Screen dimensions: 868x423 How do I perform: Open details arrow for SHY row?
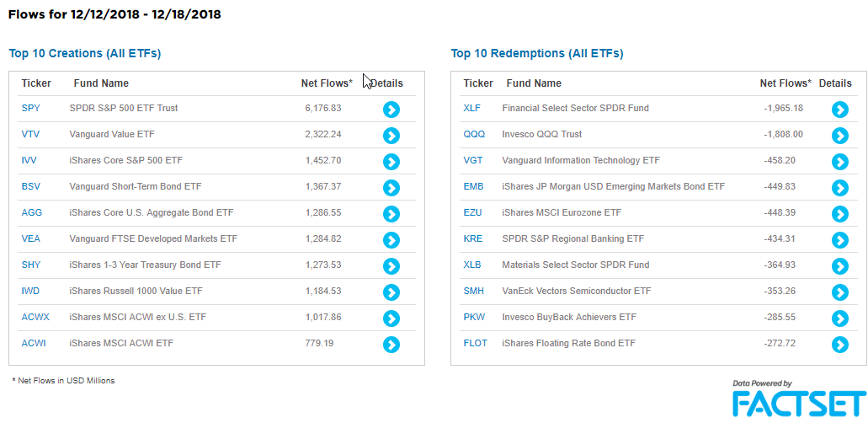(x=391, y=266)
